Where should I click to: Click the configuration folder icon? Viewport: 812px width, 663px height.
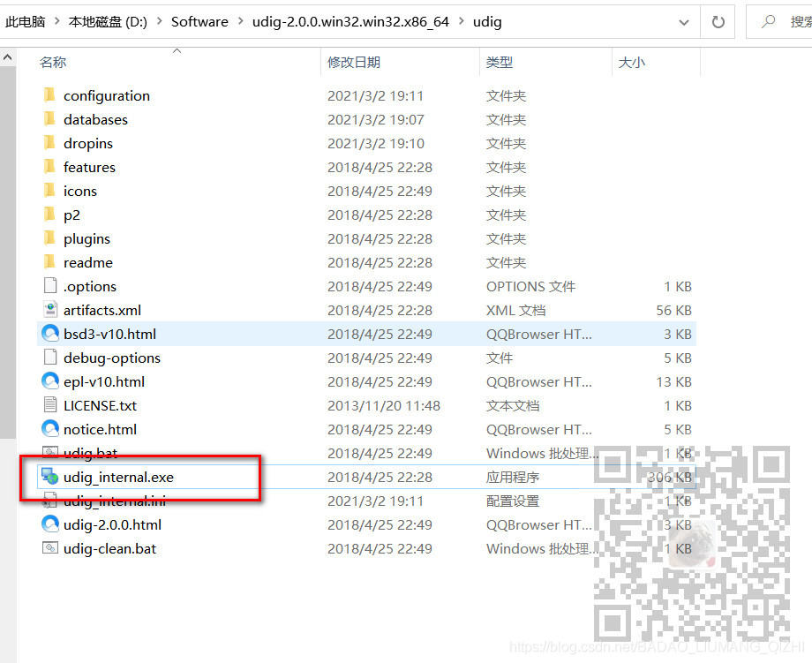[49, 95]
